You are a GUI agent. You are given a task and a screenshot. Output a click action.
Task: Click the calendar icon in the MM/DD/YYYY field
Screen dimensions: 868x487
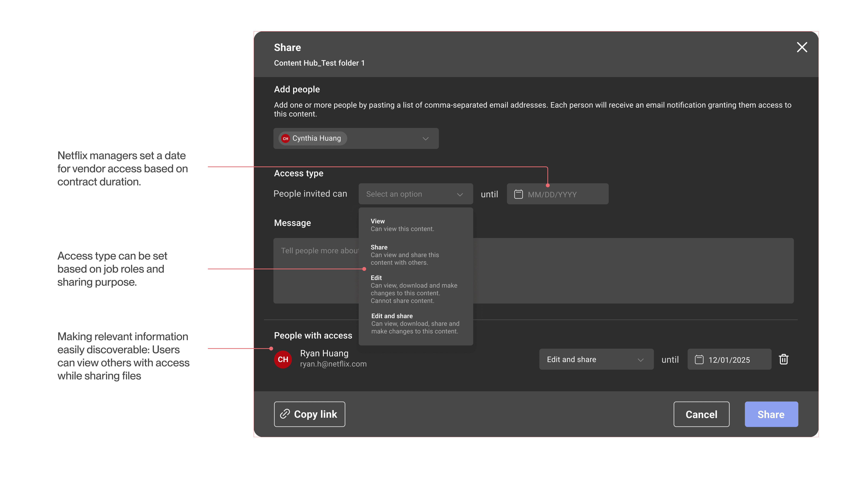click(x=518, y=194)
